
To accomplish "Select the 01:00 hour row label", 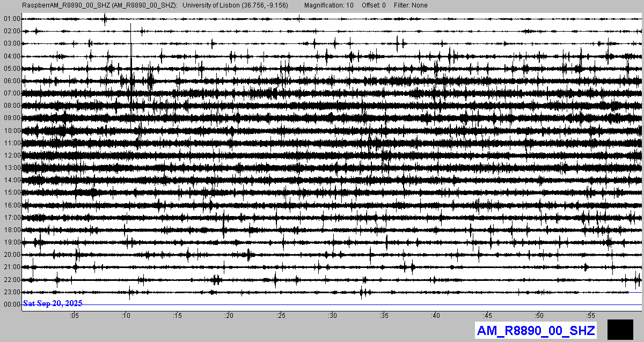I will coord(11,19).
